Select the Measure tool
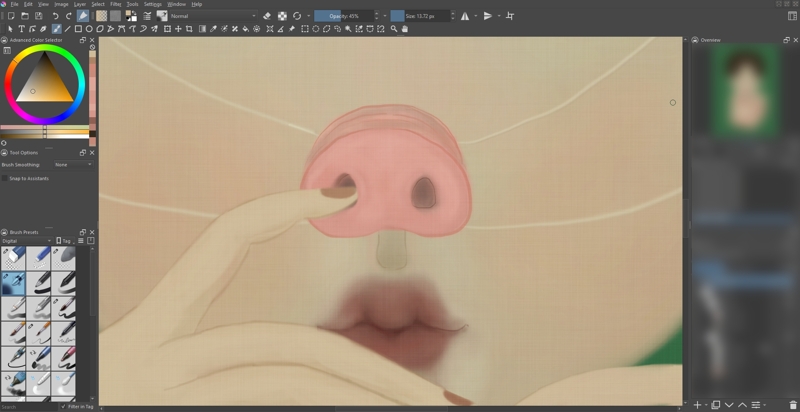 (x=281, y=29)
